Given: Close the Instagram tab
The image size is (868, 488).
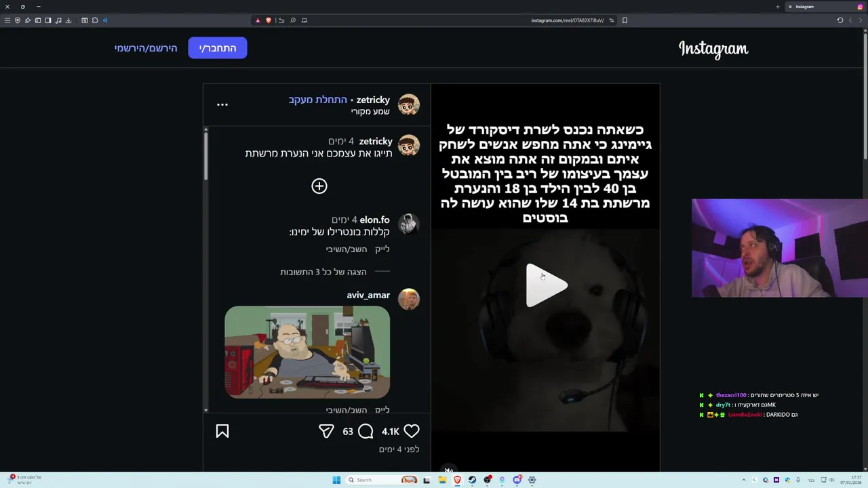Looking at the screenshot, I should pos(790,7).
